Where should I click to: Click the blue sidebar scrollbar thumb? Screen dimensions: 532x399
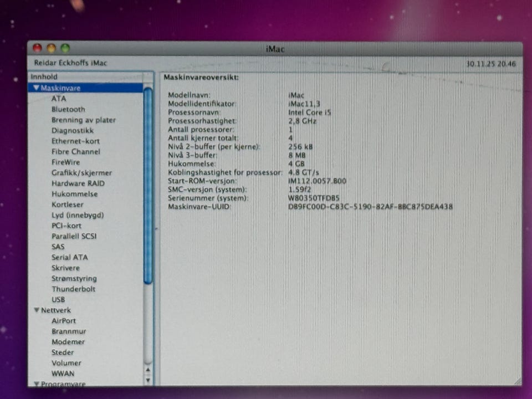click(x=148, y=186)
